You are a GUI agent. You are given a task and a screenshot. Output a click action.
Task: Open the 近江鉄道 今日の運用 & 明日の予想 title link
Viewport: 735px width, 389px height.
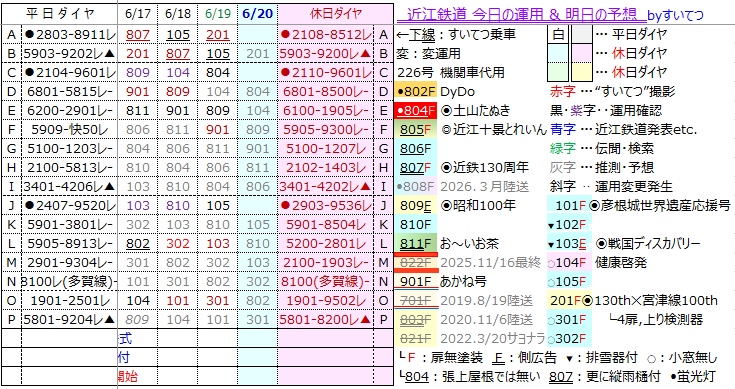tap(521, 14)
